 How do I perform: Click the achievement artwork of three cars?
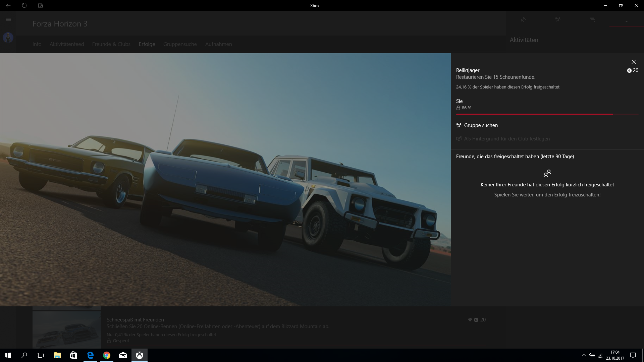(225, 180)
